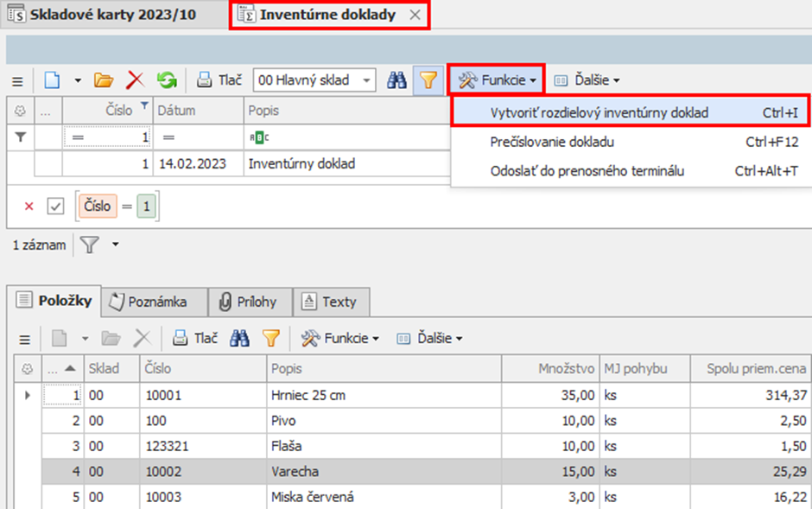
Task: Toggle the highlighted filter funnel in top toolbar
Action: pos(428,80)
